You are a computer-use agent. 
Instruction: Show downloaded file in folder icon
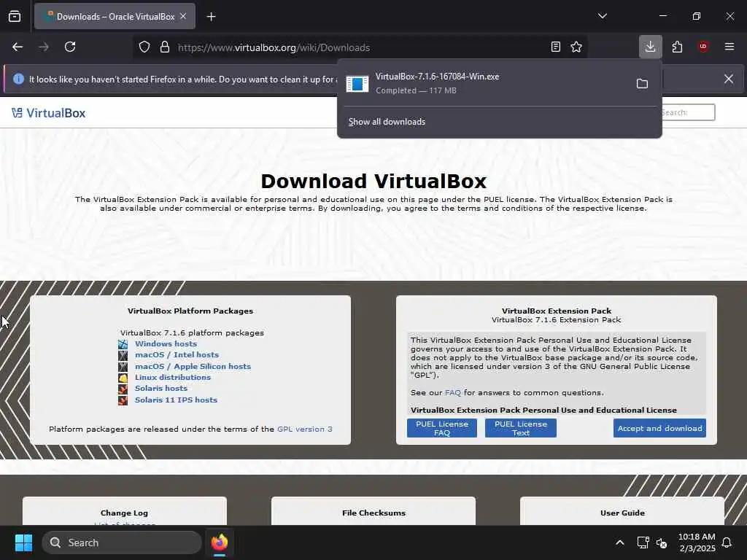642,84
